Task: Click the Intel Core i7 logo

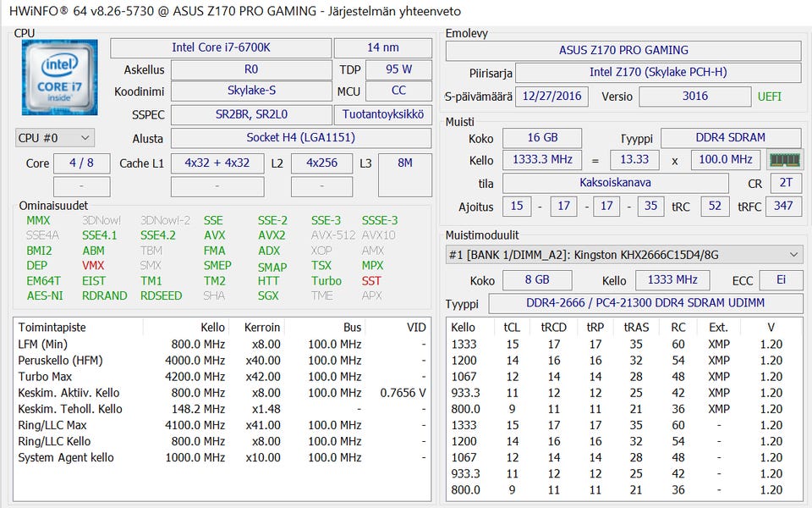Action: point(59,77)
